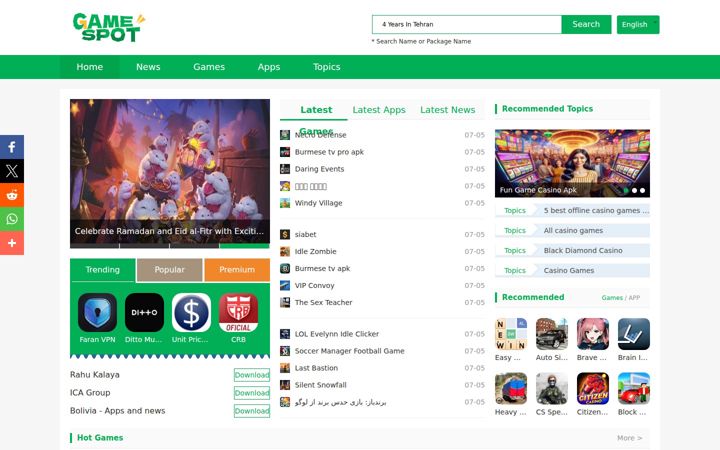The image size is (720, 450).
Task: Open More link for Hot Games
Action: coord(630,438)
